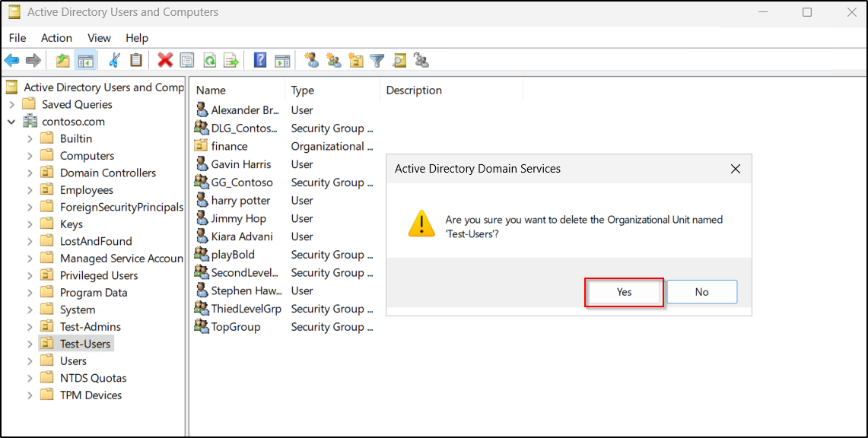Open Properties using the toolbar icon
This screenshot has height=438, width=868.
point(186,59)
